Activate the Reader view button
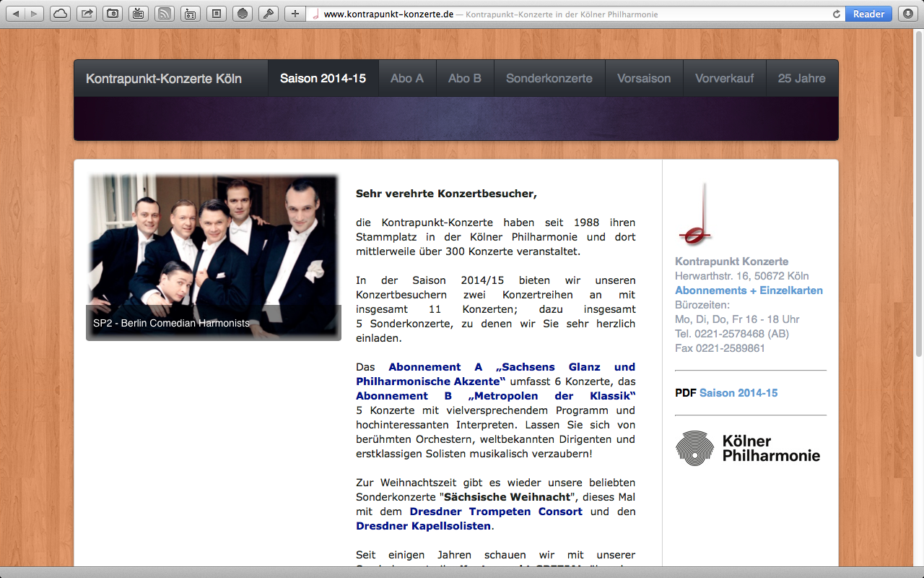Screen dimensions: 924x578 pyautogui.click(x=868, y=14)
